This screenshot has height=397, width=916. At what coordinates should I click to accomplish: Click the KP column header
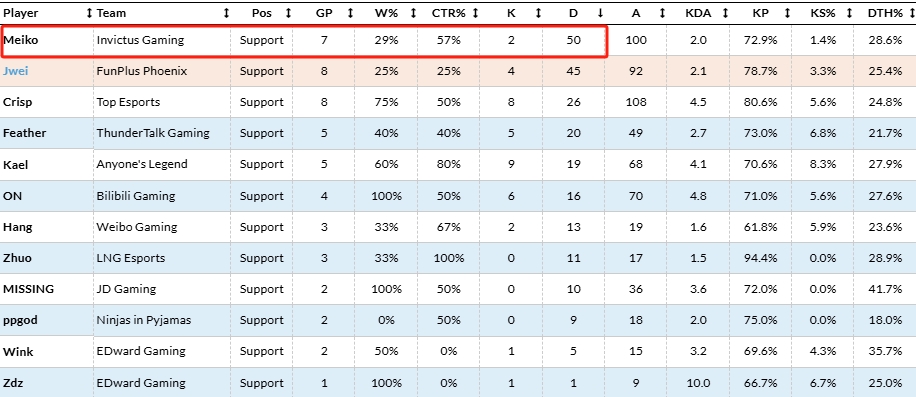[760, 13]
